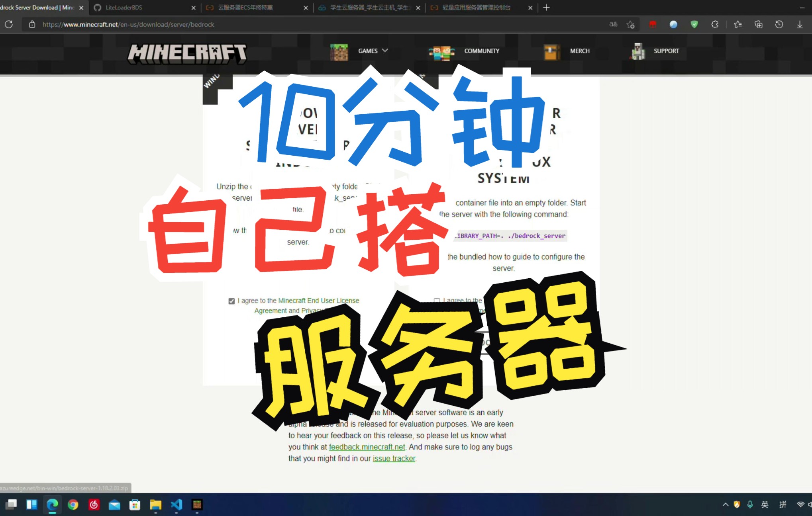Image resolution: width=812 pixels, height=516 pixels.
Task: Click the red extension icon in the toolbar
Action: [652, 24]
